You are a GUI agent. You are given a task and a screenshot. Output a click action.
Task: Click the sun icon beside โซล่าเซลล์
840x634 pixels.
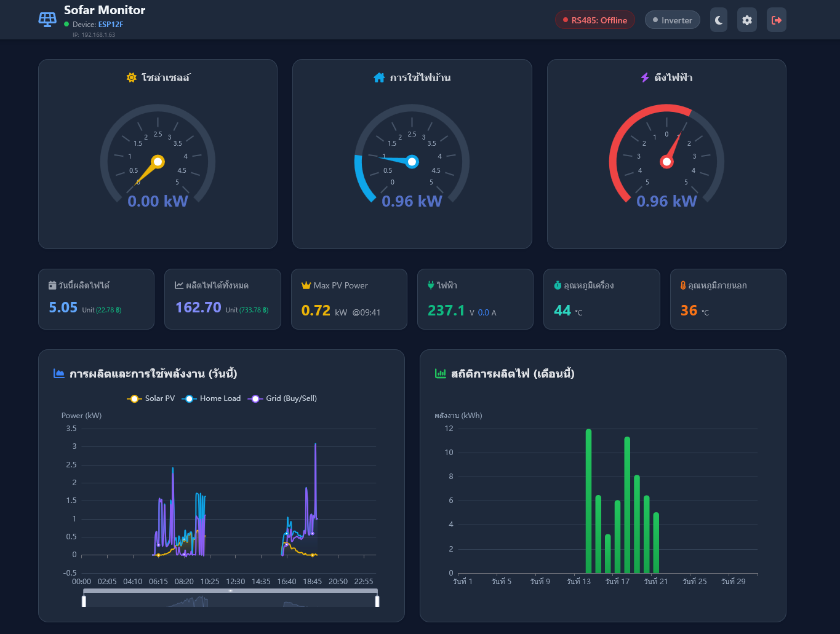[131, 77]
